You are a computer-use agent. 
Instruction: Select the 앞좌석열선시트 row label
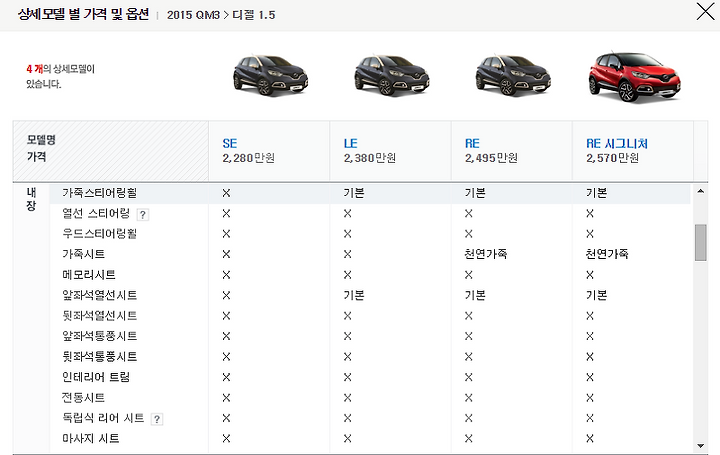click(100, 295)
